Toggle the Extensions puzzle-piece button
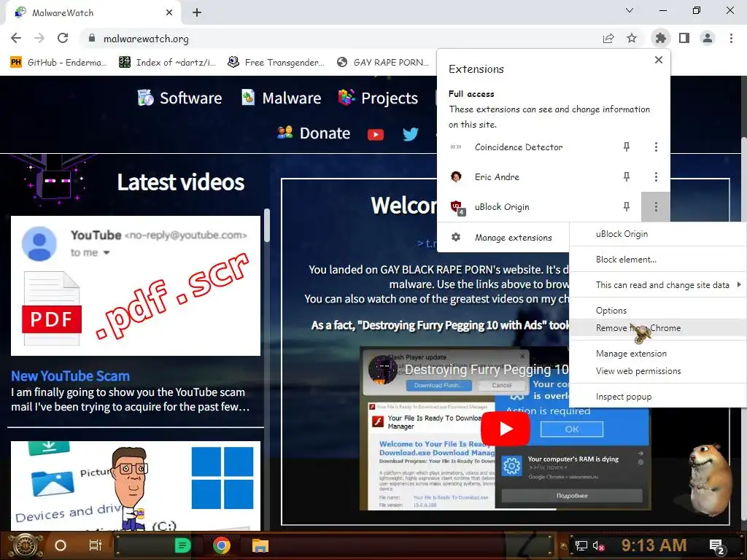747x560 pixels. point(660,38)
